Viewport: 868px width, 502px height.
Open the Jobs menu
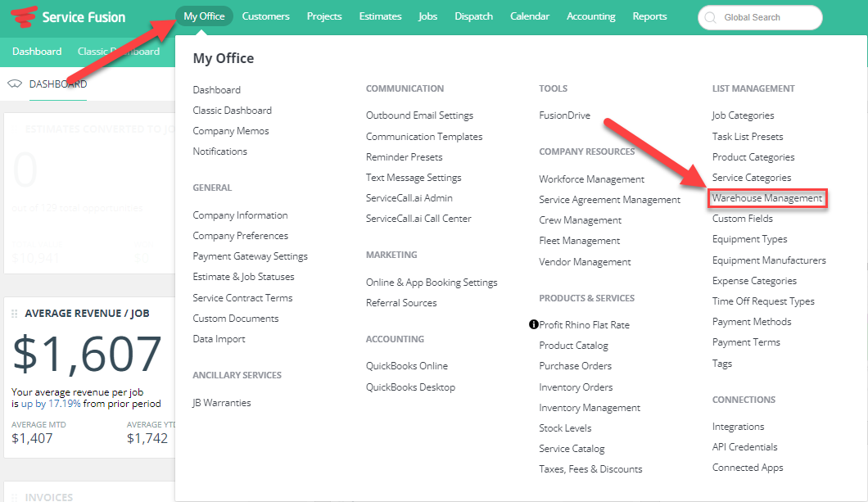(428, 16)
